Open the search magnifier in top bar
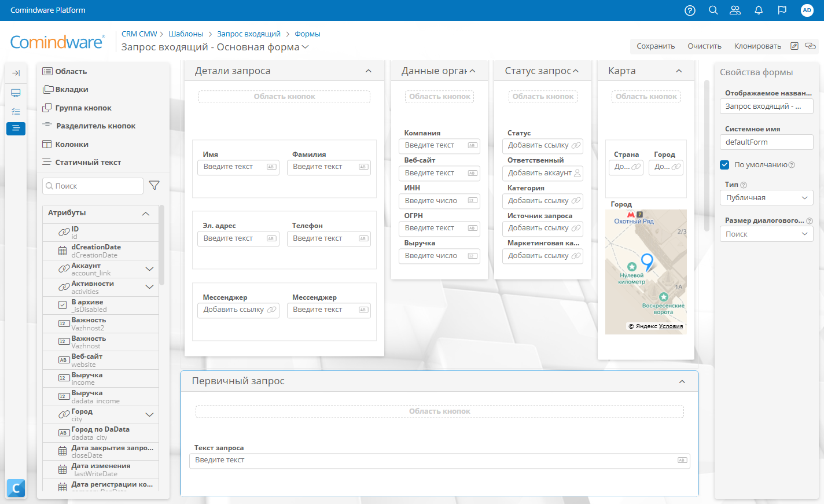 tap(713, 10)
